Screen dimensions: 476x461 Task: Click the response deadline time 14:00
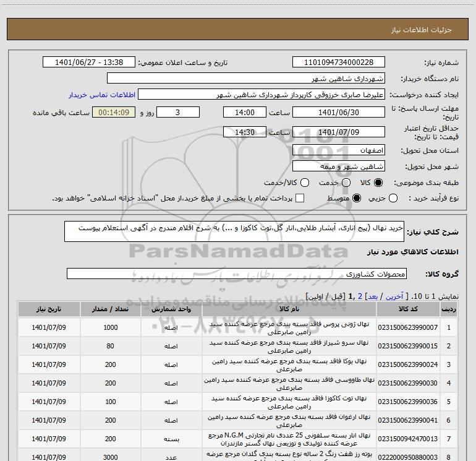click(x=245, y=112)
